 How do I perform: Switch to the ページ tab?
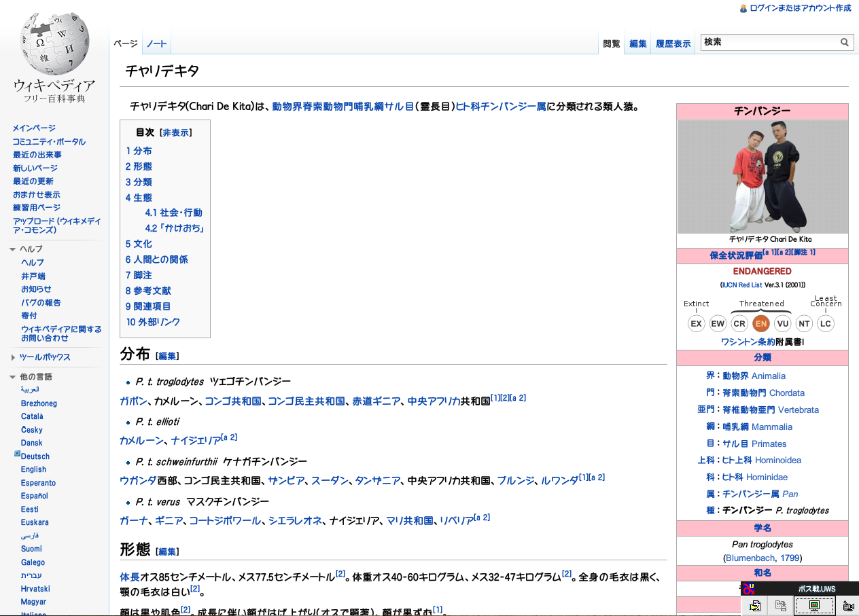pyautogui.click(x=126, y=43)
